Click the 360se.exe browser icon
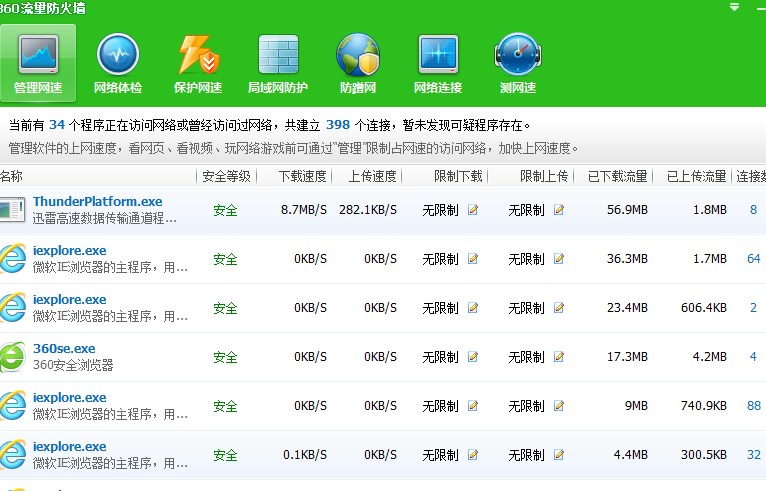Screen dimensions: 766x491 pyautogui.click(x=12, y=357)
